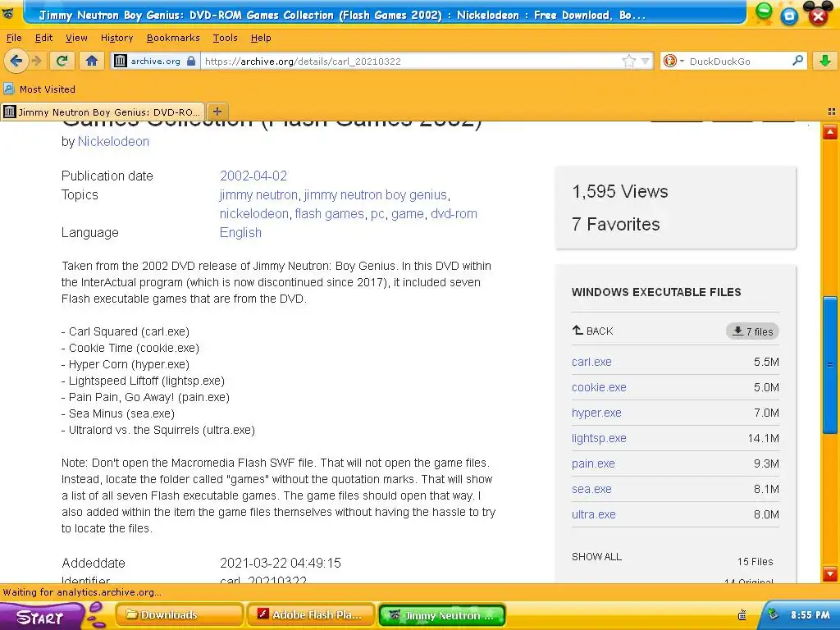The image size is (840, 630).
Task: Open the jimmy neutron boy genius topic
Action: click(375, 195)
